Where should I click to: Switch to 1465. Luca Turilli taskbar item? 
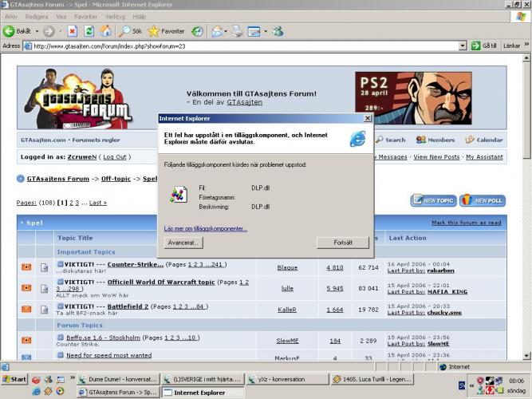coord(372,379)
